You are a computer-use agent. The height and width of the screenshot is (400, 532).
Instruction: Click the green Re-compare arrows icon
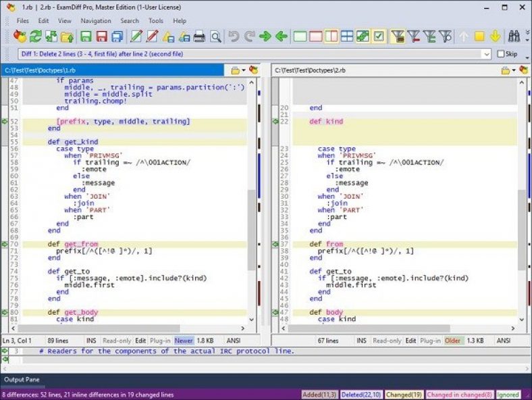pyautogui.click(x=36, y=36)
